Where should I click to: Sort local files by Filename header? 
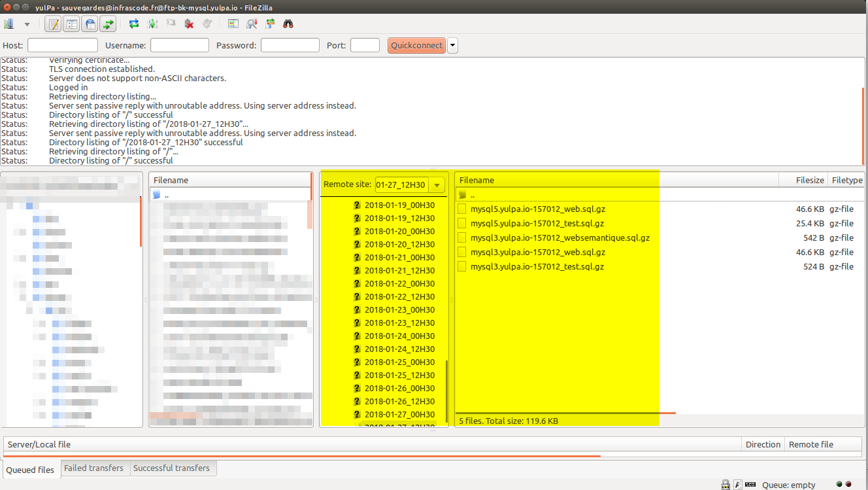click(x=230, y=180)
